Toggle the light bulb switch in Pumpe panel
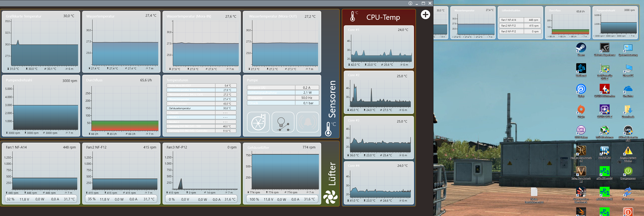Image resolution: width=644 pixels, height=216 pixels. 283,122
